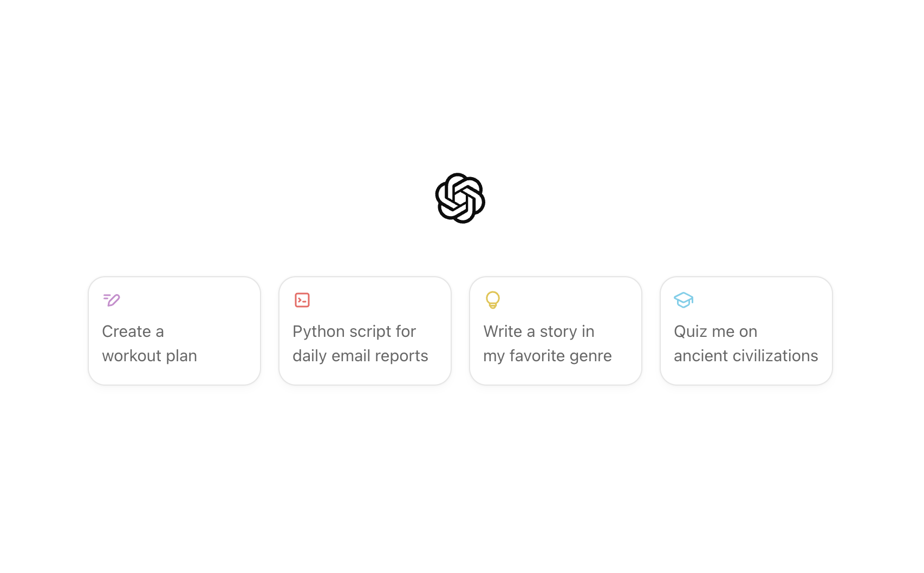
Task: Click the yellow lightbulb icon
Action: (x=493, y=299)
